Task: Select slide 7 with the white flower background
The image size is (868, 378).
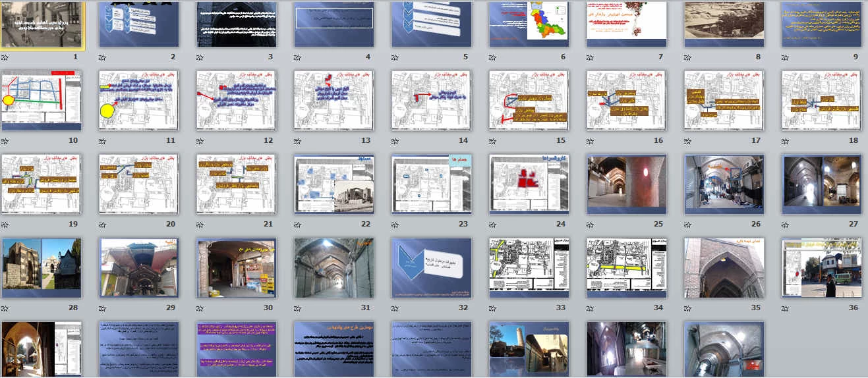Action: (627, 24)
